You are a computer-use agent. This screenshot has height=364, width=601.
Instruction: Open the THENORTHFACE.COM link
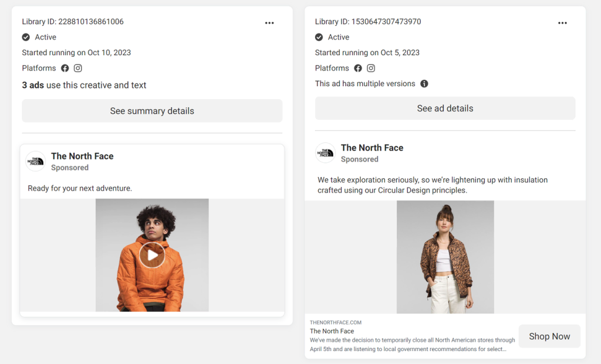(x=335, y=322)
